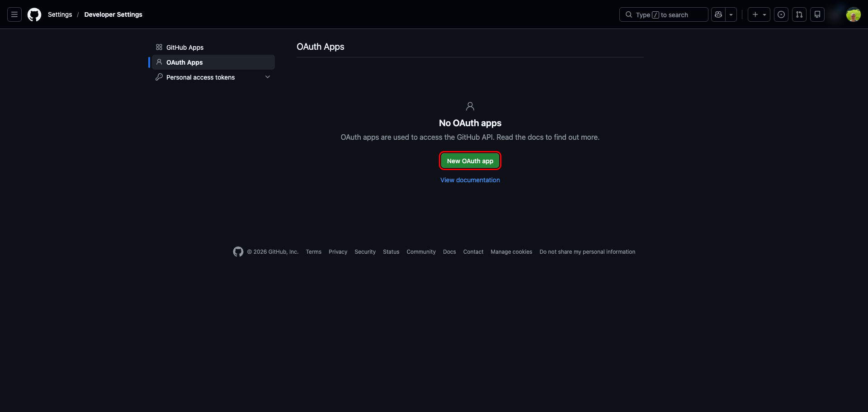Open the user profile avatar menu
The image size is (868, 412).
pyautogui.click(x=854, y=14)
